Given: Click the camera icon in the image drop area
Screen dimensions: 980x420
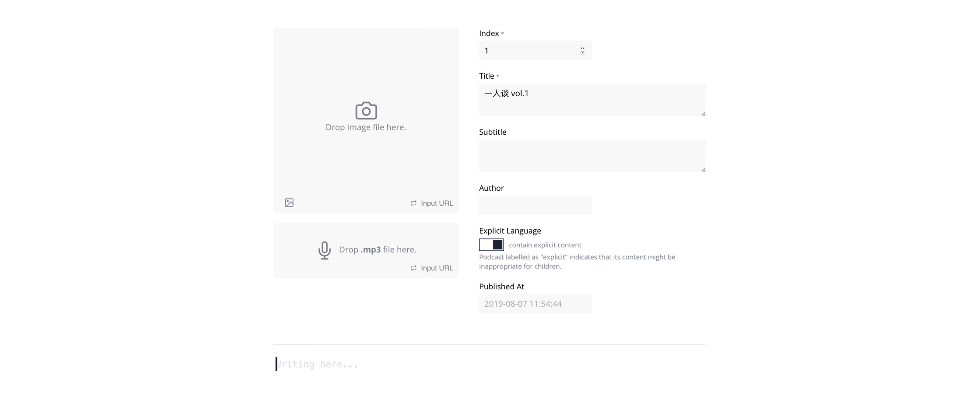Looking at the screenshot, I should pyautogui.click(x=366, y=111).
